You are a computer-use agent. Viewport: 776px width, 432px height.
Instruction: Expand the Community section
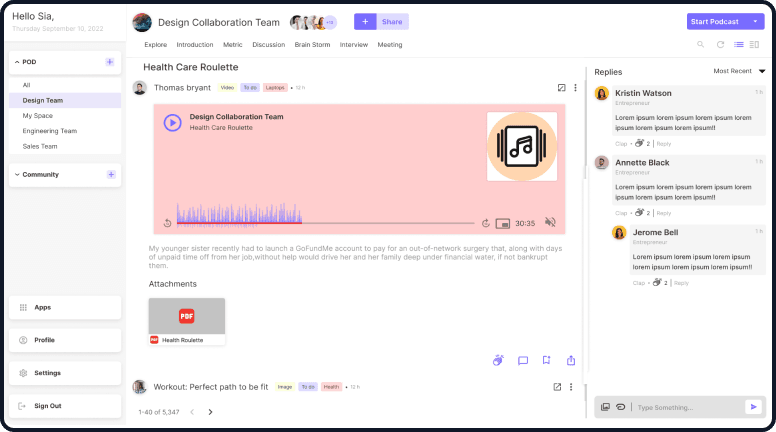[17, 174]
